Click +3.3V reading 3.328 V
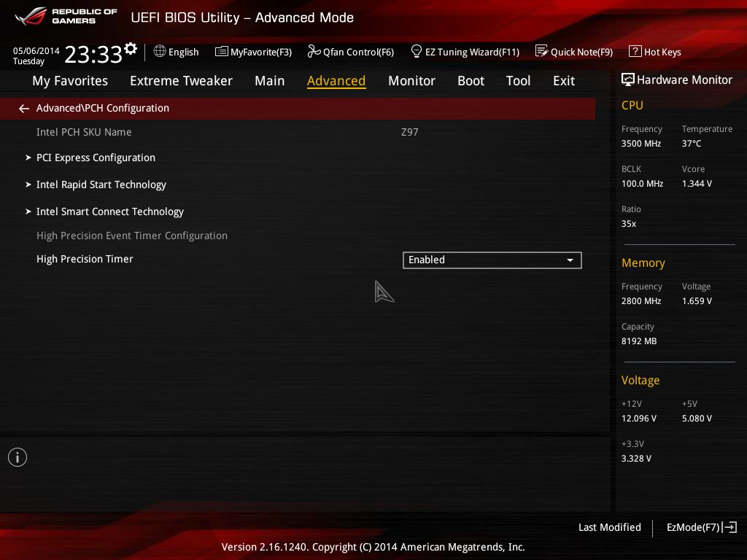Screen dimensions: 747x560 [636, 458]
